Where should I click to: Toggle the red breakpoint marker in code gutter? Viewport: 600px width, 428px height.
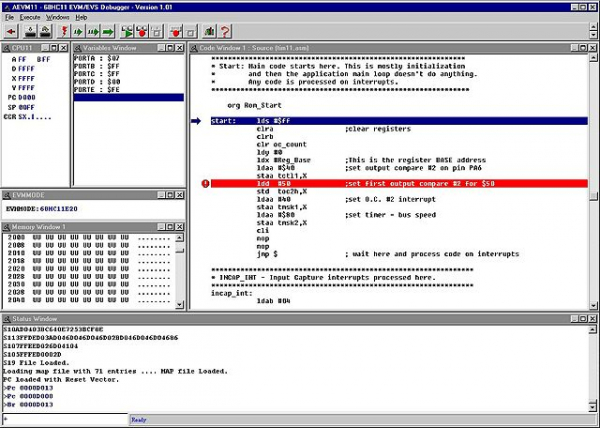[x=206, y=184]
